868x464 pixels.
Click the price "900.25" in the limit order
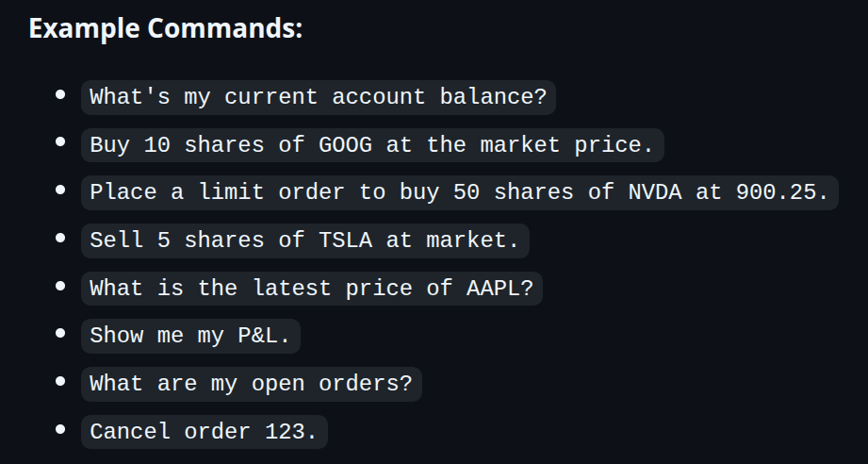tap(775, 192)
